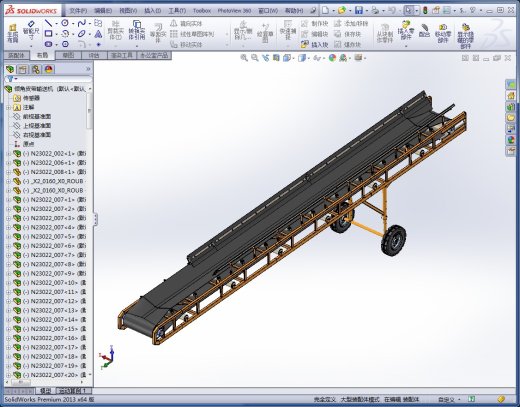This screenshot has height=407, width=520.
Task: Select the Spline sketch tool
Action: pyautogui.click(x=82, y=23)
